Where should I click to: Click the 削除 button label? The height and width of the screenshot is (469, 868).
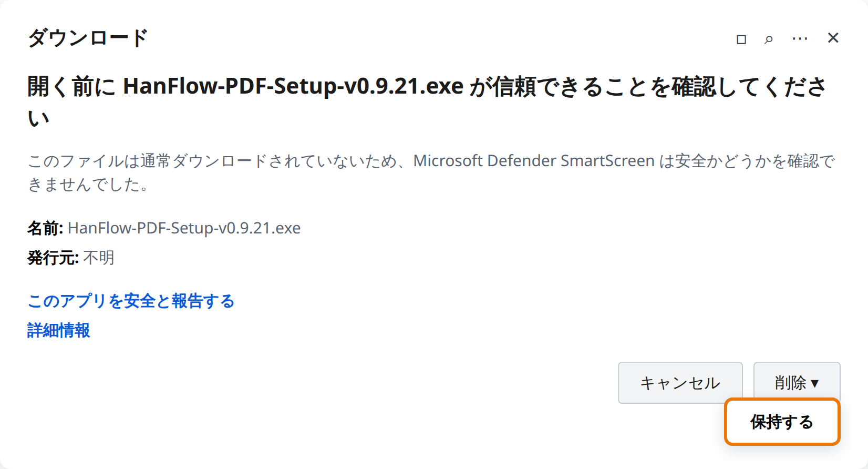(x=790, y=383)
